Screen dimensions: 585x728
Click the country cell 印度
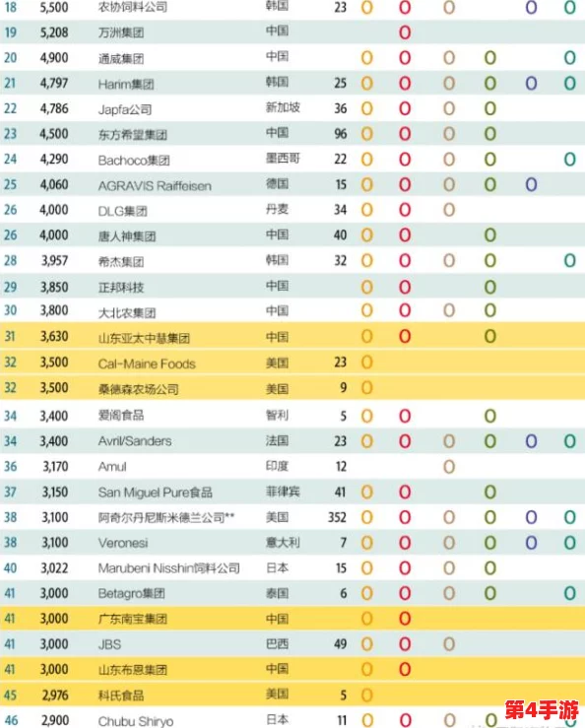click(277, 466)
